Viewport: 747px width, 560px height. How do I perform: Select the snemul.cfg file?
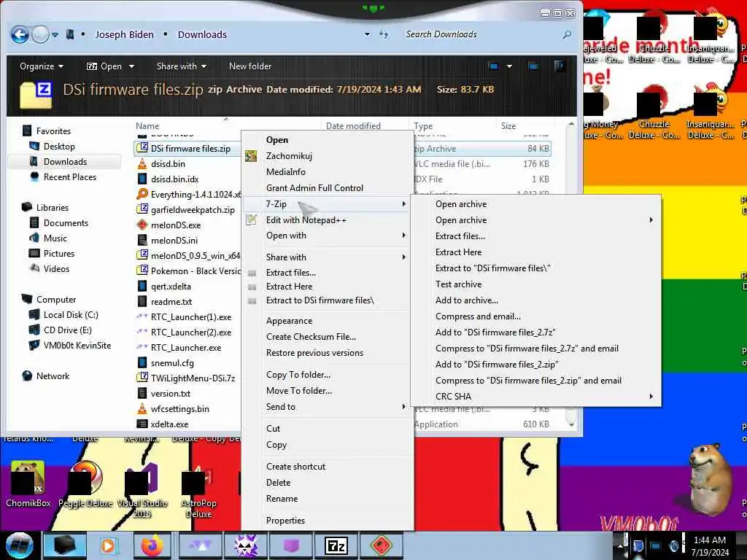click(x=172, y=363)
